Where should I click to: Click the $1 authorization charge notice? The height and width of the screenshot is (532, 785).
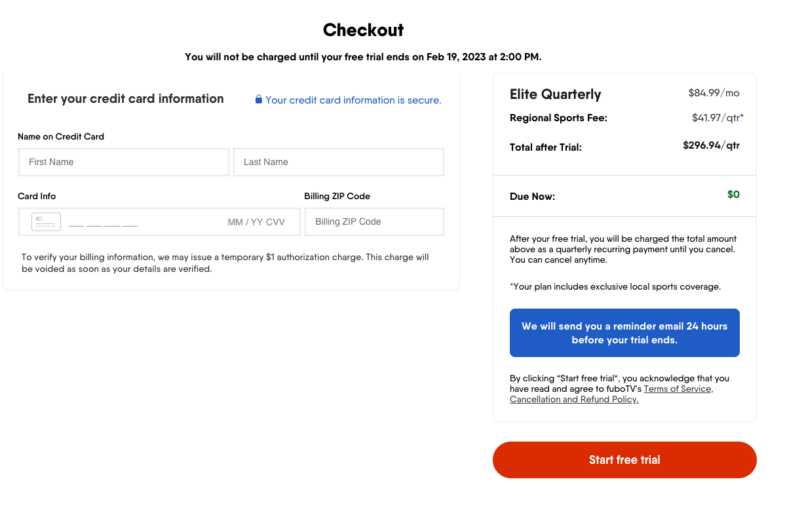tap(223, 263)
